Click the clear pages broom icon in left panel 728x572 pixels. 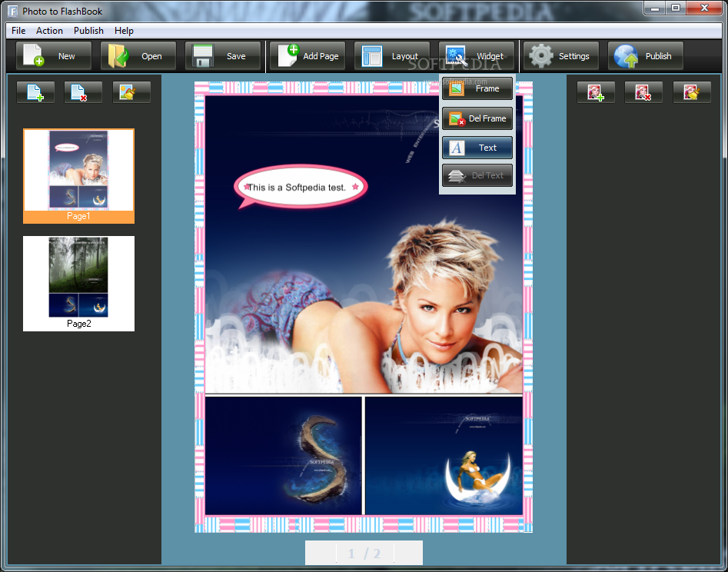coord(131,92)
